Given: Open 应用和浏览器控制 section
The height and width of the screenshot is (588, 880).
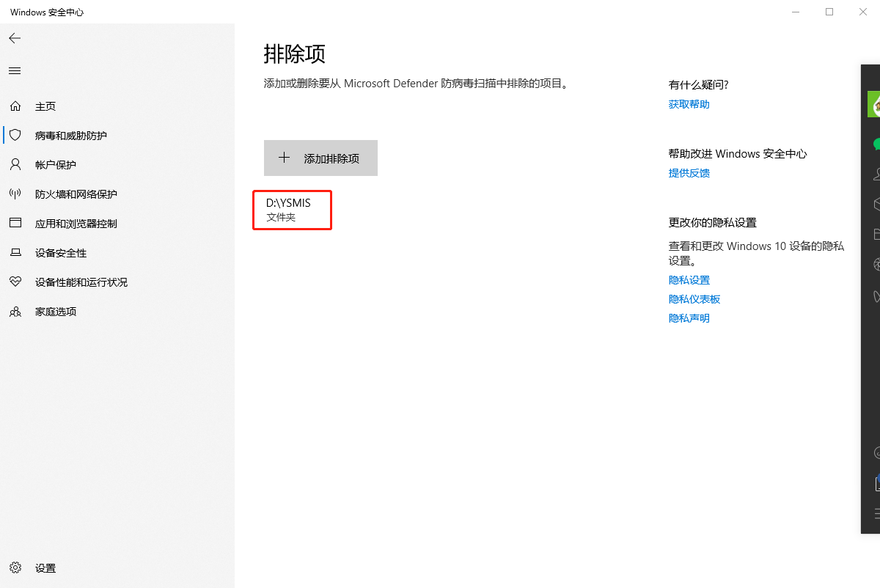Looking at the screenshot, I should (x=117, y=224).
